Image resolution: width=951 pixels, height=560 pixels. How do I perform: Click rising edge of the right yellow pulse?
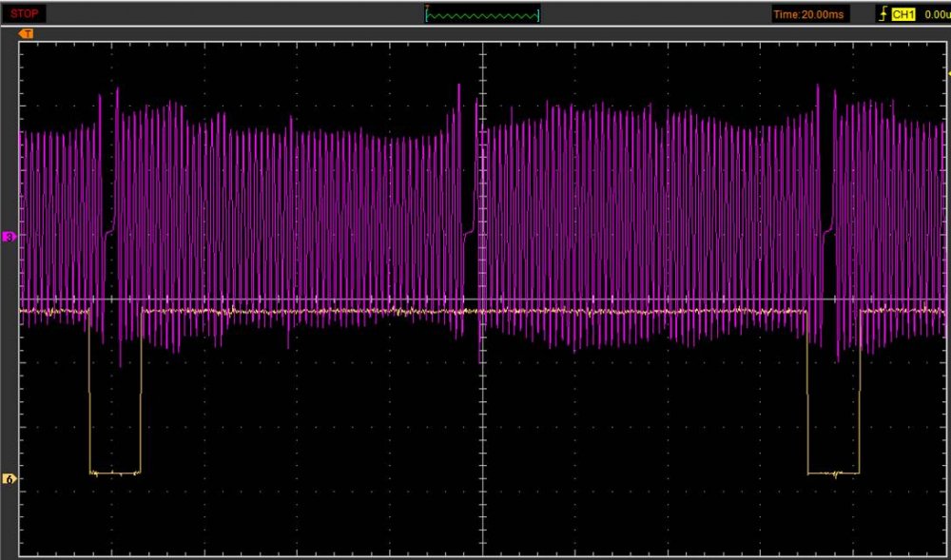860,390
